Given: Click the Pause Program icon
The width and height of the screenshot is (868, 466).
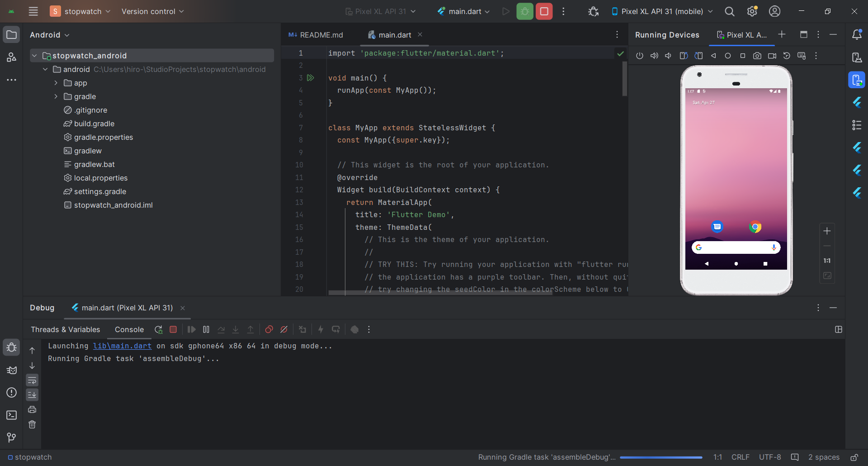Looking at the screenshot, I should click(x=206, y=329).
